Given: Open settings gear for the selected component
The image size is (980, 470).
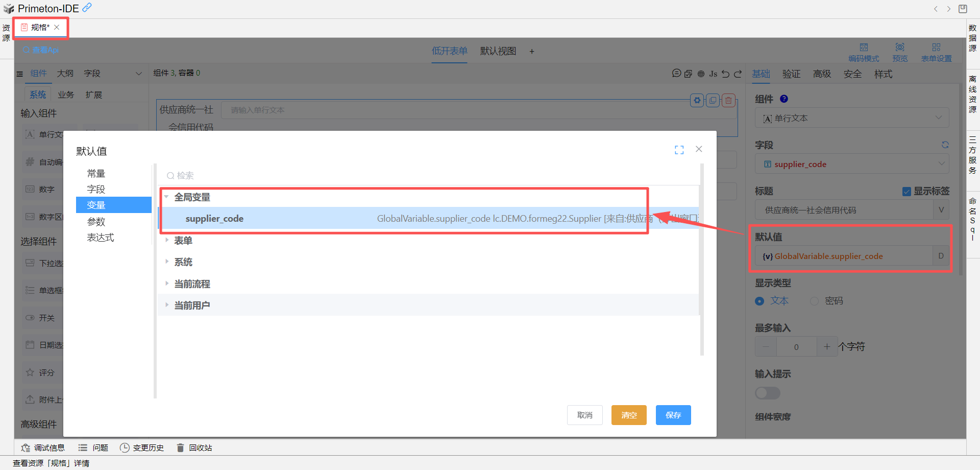Looking at the screenshot, I should coord(697,100).
